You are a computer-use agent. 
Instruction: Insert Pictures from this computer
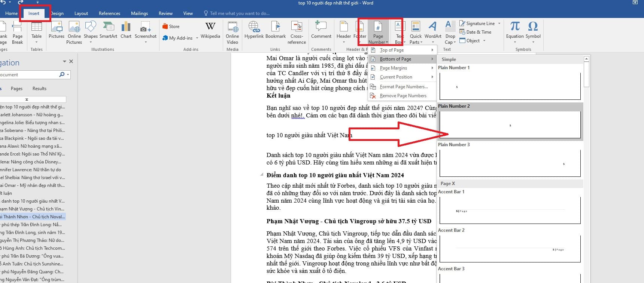click(57, 31)
